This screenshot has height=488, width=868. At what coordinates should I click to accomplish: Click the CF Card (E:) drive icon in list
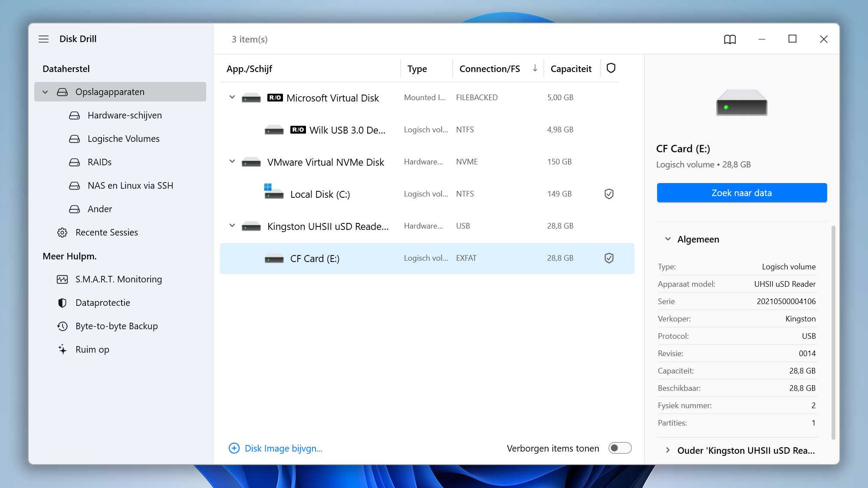pyautogui.click(x=274, y=259)
